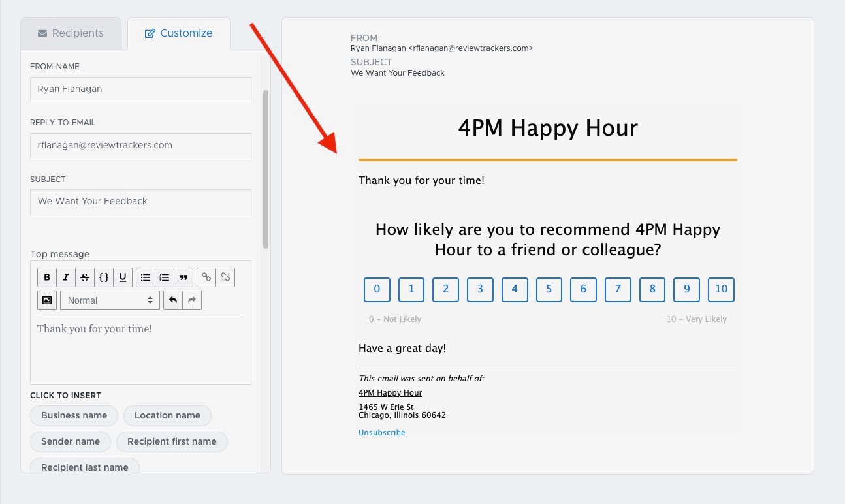Select rating 8 in the preview
Screen dimensions: 845x504
tap(652, 289)
